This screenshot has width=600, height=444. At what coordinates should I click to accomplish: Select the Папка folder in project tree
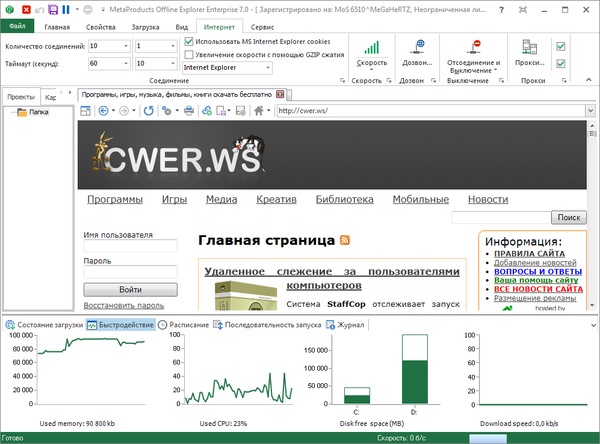coord(39,112)
